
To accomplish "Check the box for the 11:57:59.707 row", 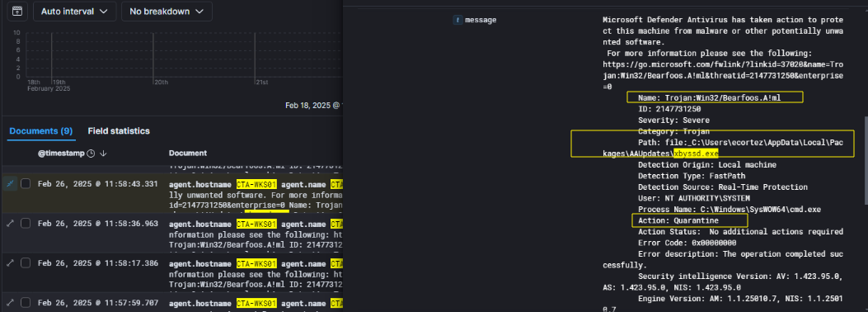I will [x=26, y=303].
